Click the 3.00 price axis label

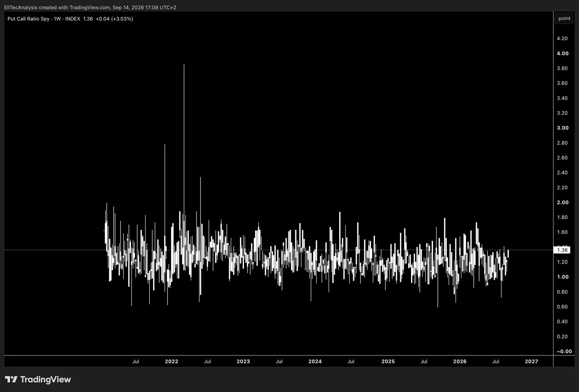click(x=563, y=128)
